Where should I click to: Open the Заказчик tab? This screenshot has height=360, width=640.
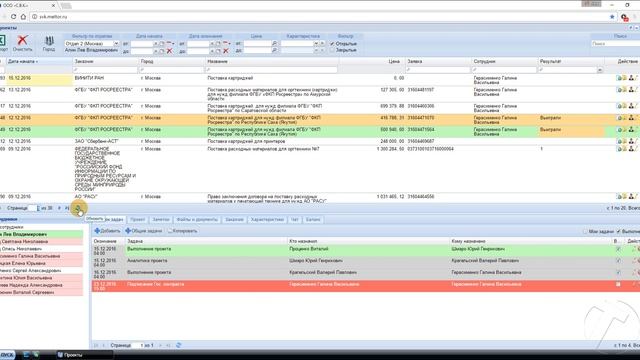click(234, 220)
